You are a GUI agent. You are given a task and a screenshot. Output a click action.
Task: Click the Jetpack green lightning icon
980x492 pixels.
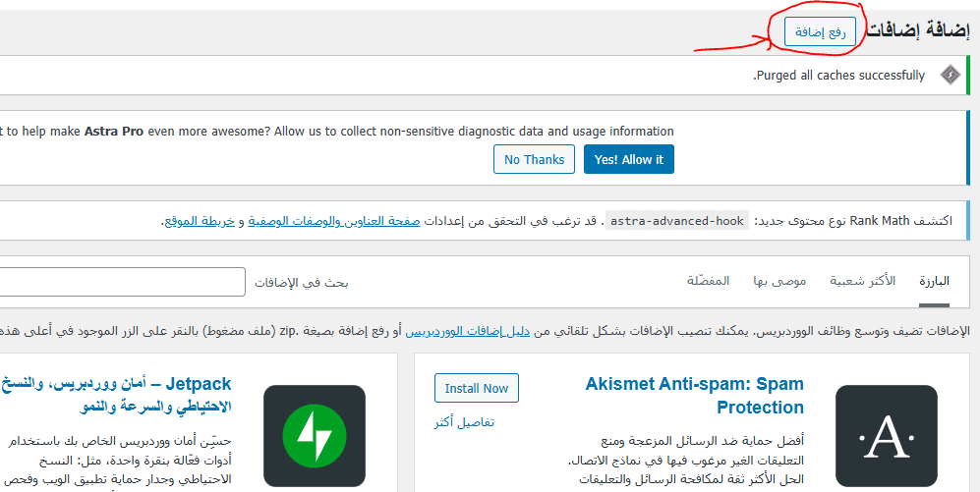(315, 436)
